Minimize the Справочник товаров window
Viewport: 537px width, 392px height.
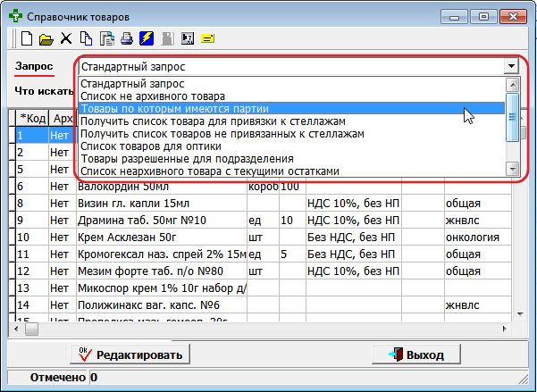454,16
